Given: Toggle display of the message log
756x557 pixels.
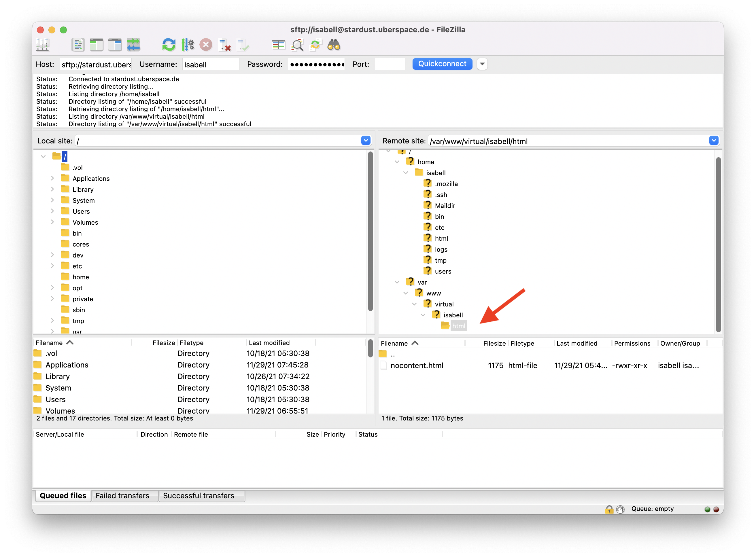Looking at the screenshot, I should tap(78, 44).
